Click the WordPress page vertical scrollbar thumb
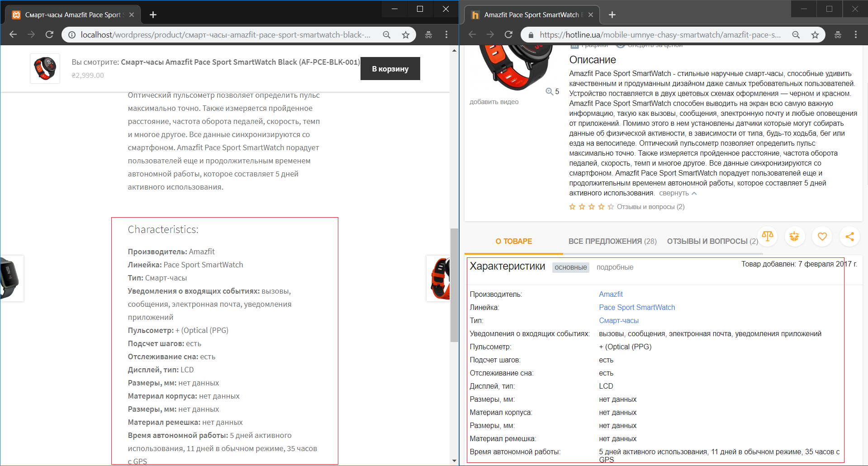The image size is (868, 466). (454, 285)
